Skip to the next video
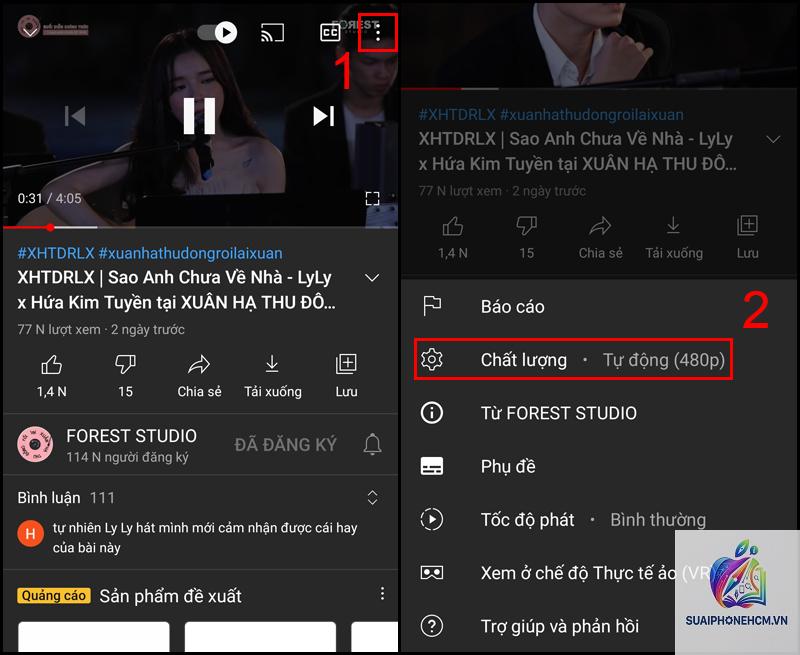Viewport: 800px width, 655px height. click(x=323, y=116)
